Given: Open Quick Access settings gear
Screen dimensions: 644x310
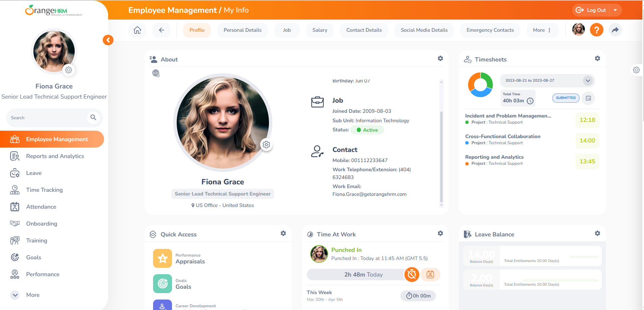Looking at the screenshot, I should click(283, 233).
